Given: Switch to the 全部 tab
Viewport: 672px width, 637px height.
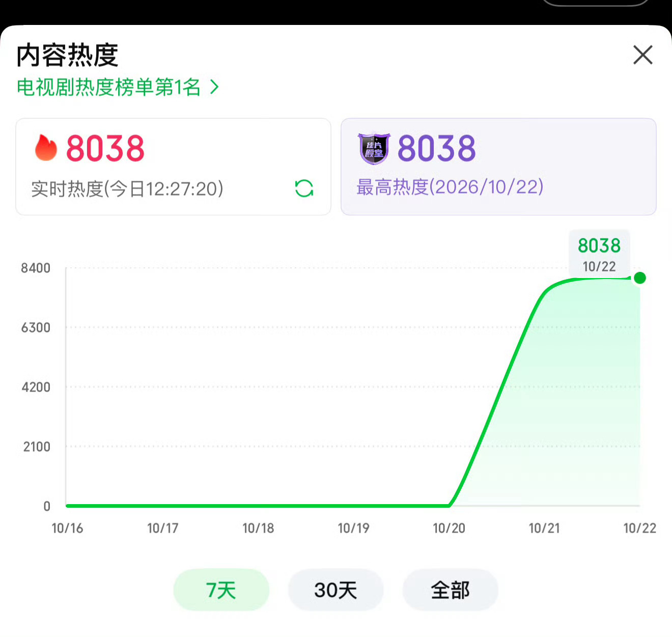Looking at the screenshot, I should coord(451,590).
